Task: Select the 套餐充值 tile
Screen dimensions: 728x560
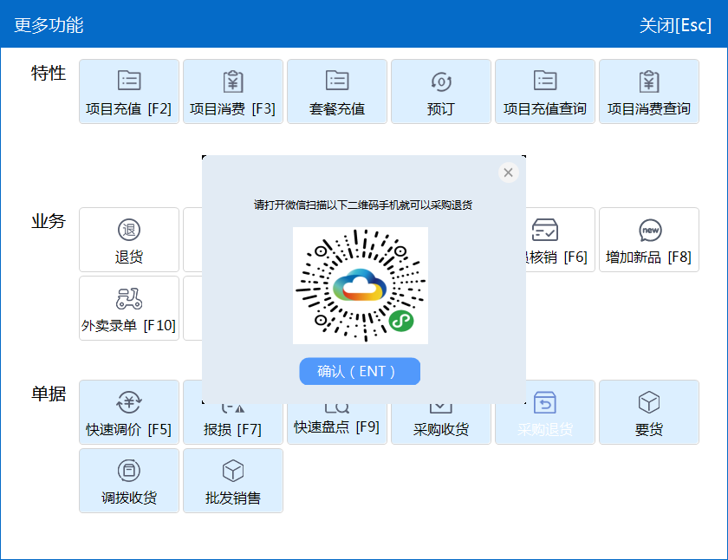Action: pos(337,92)
